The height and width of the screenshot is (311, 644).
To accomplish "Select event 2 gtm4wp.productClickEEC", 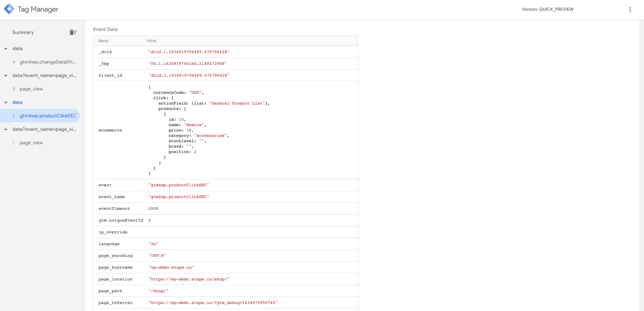I will [x=40, y=116].
